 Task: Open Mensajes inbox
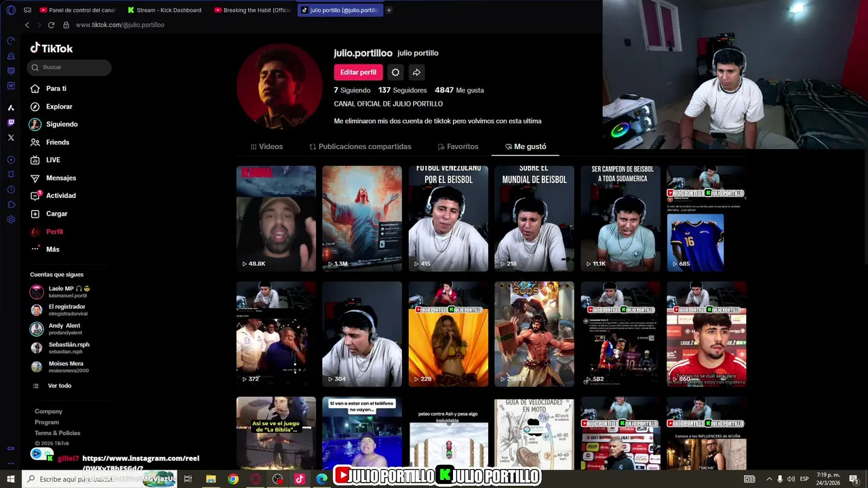pyautogui.click(x=53, y=178)
